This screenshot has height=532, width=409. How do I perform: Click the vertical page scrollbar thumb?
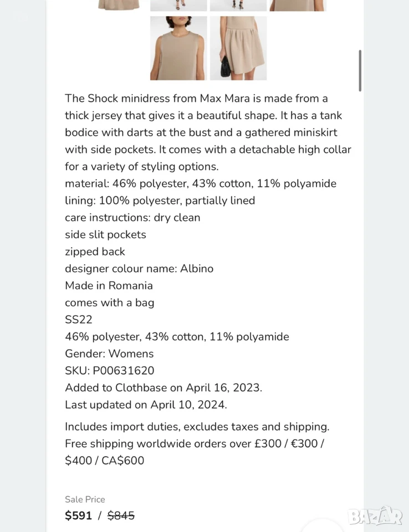click(360, 70)
